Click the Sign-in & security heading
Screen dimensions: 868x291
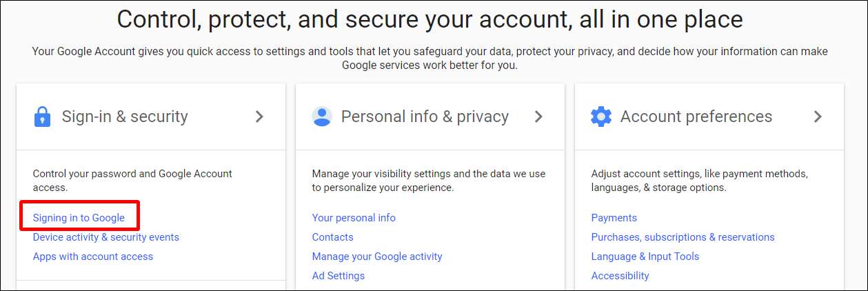point(125,117)
